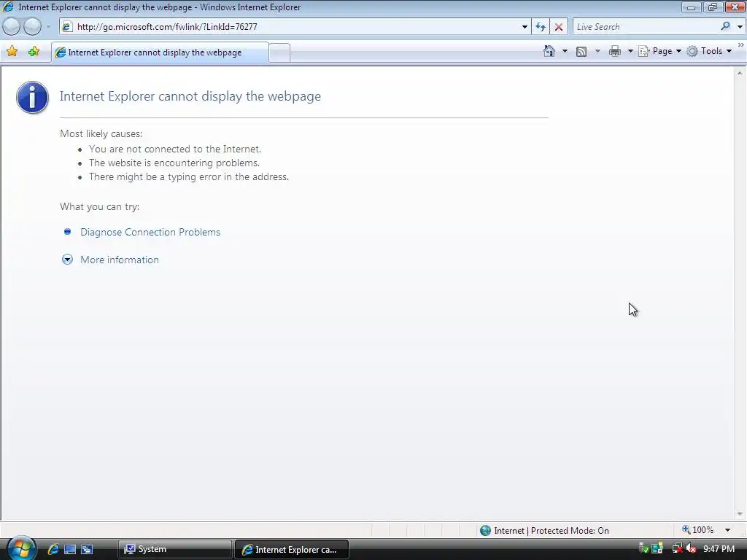Click the page icon in address bar
This screenshot has height=560, width=747.
pyautogui.click(x=67, y=27)
